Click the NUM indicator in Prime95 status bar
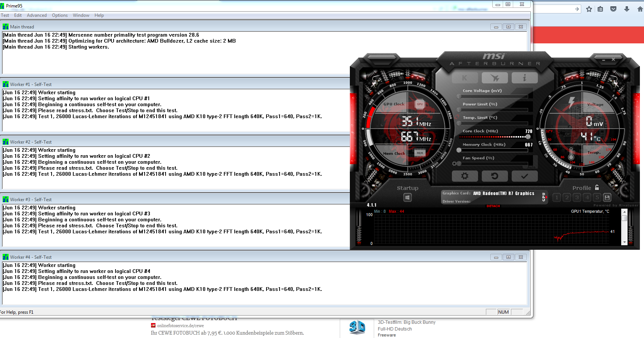The height and width of the screenshot is (338, 644). tap(503, 312)
